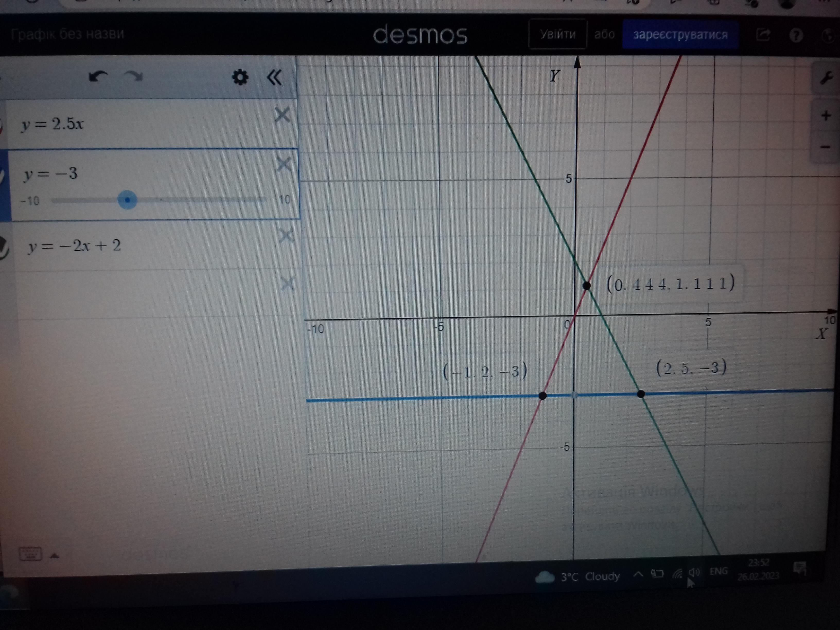Open the help question mark icon
The width and height of the screenshot is (840, 630).
tap(796, 36)
